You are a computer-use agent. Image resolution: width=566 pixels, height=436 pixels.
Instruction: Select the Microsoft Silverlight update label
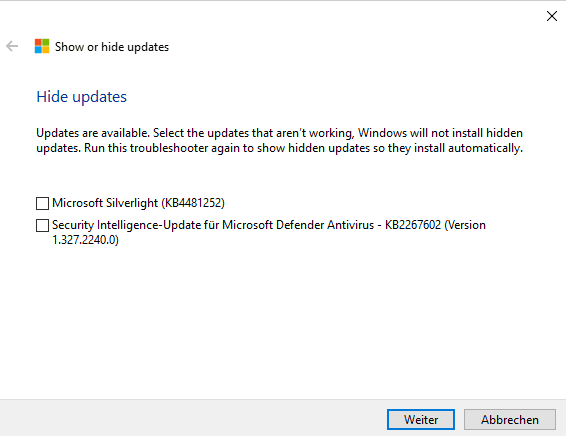138,203
